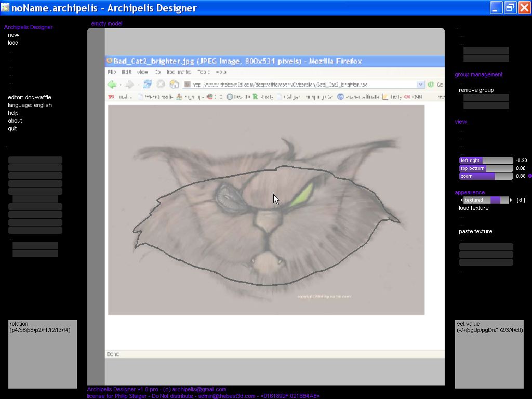Switch the language: english setting
The height and width of the screenshot is (399, 532).
coord(30,105)
